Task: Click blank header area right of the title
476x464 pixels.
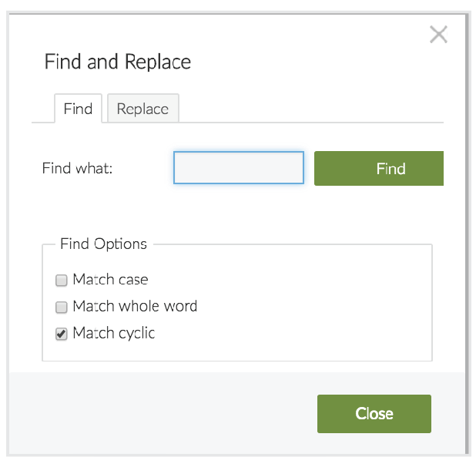Action: click(308, 62)
